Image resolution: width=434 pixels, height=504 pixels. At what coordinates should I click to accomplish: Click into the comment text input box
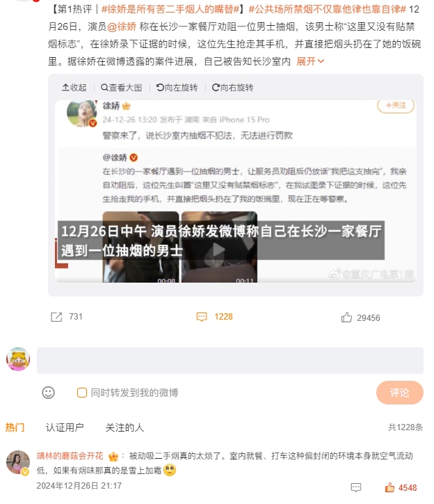click(x=230, y=361)
